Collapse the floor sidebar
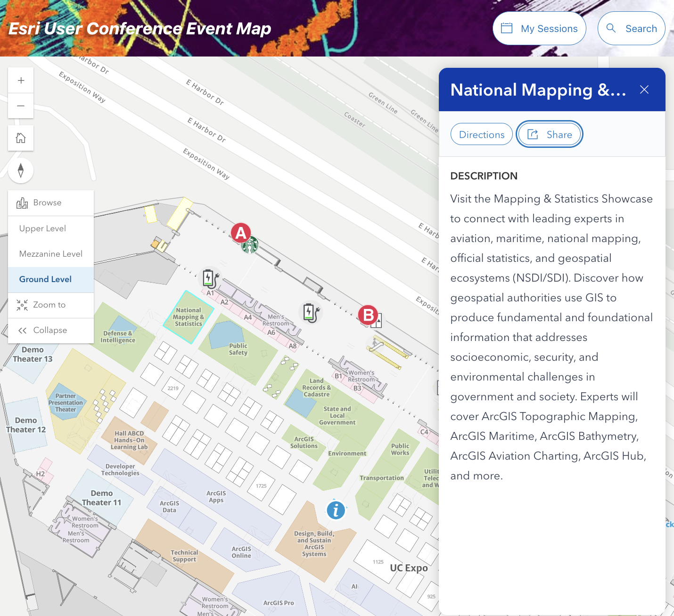 [51, 330]
